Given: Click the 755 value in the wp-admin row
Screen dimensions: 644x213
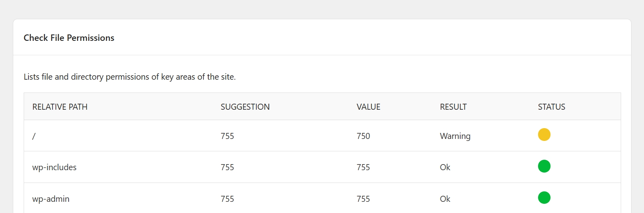Looking at the screenshot, I should [363, 199].
